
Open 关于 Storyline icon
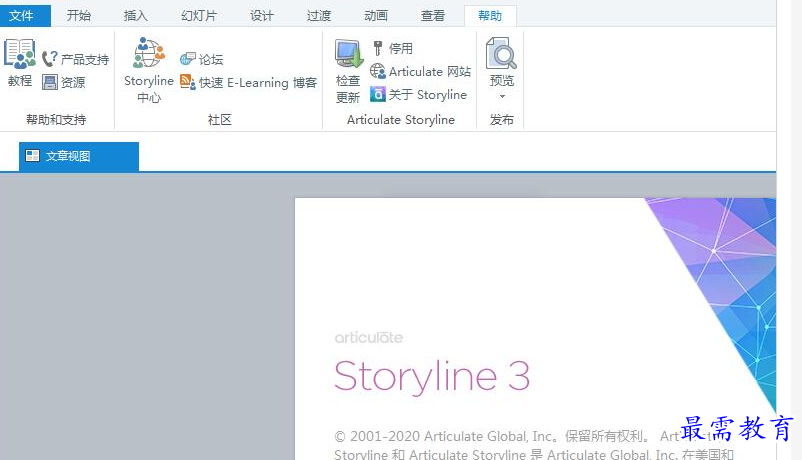pos(377,94)
